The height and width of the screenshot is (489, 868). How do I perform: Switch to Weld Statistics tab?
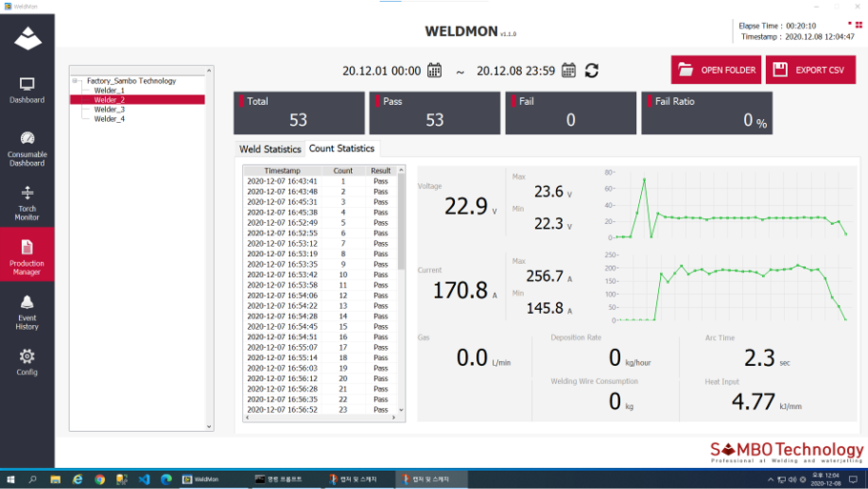pos(270,149)
